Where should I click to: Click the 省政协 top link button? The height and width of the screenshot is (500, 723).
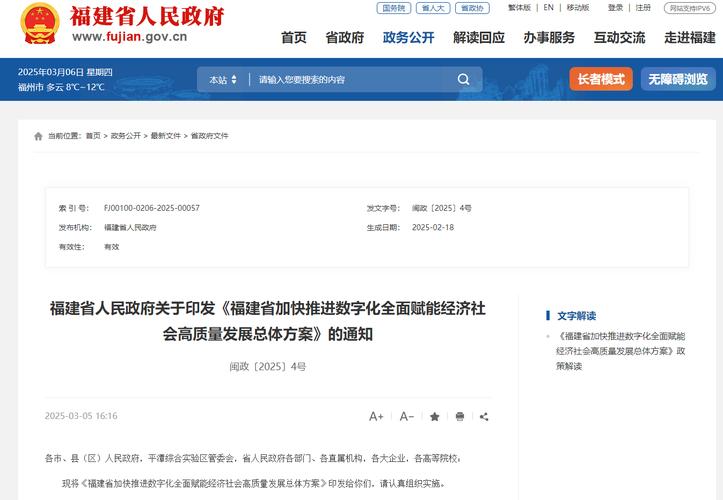point(472,8)
